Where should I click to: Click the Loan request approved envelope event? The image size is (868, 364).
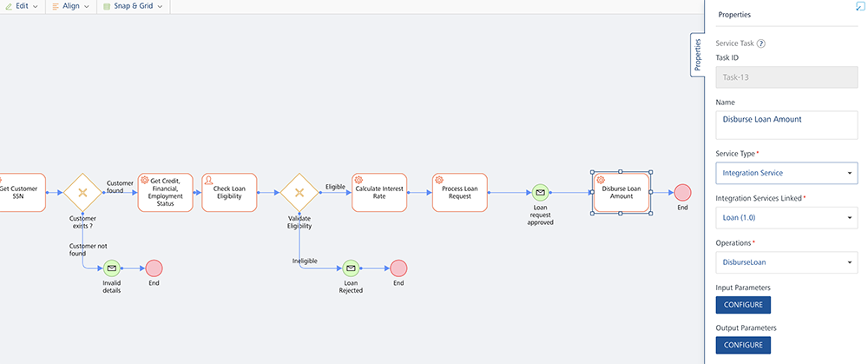540,192
